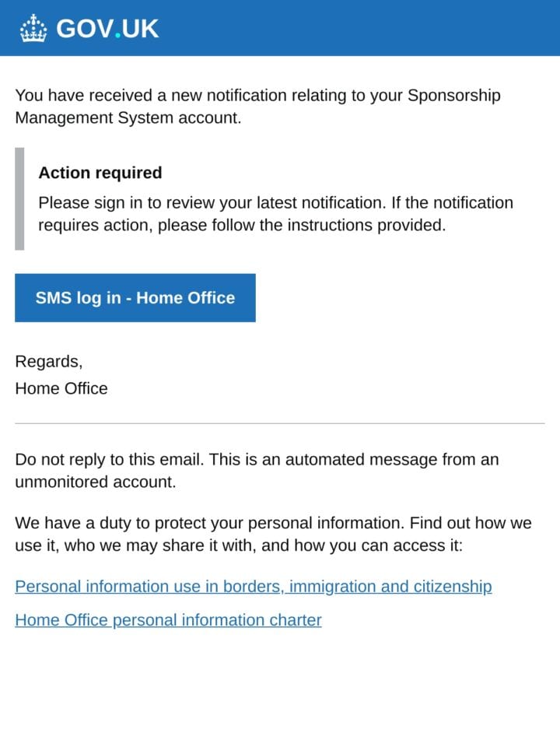Click the 'Home Office' signature text
Screen dimensions: 560x747
[x=61, y=388]
